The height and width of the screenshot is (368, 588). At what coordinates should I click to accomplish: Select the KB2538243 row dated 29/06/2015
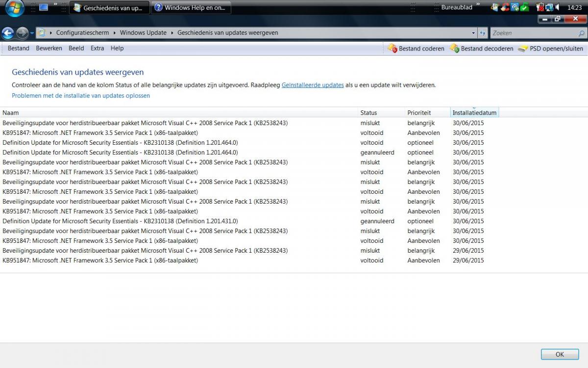tap(145, 251)
